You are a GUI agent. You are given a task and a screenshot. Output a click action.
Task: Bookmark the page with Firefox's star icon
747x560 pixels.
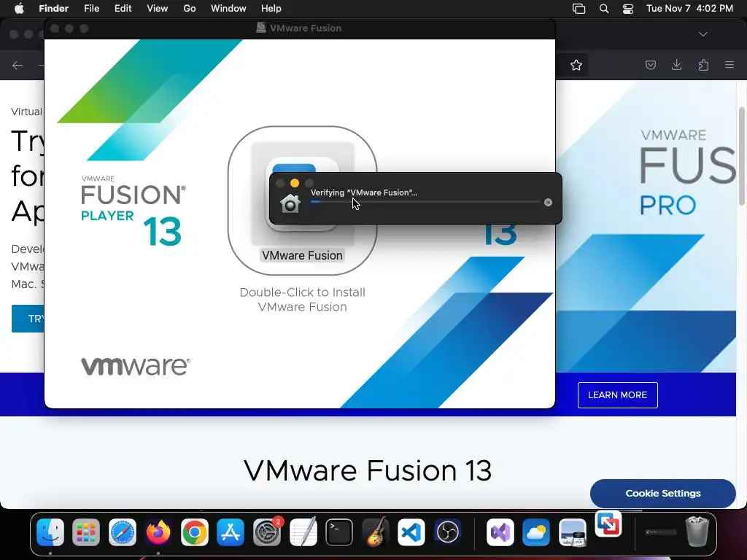576,65
